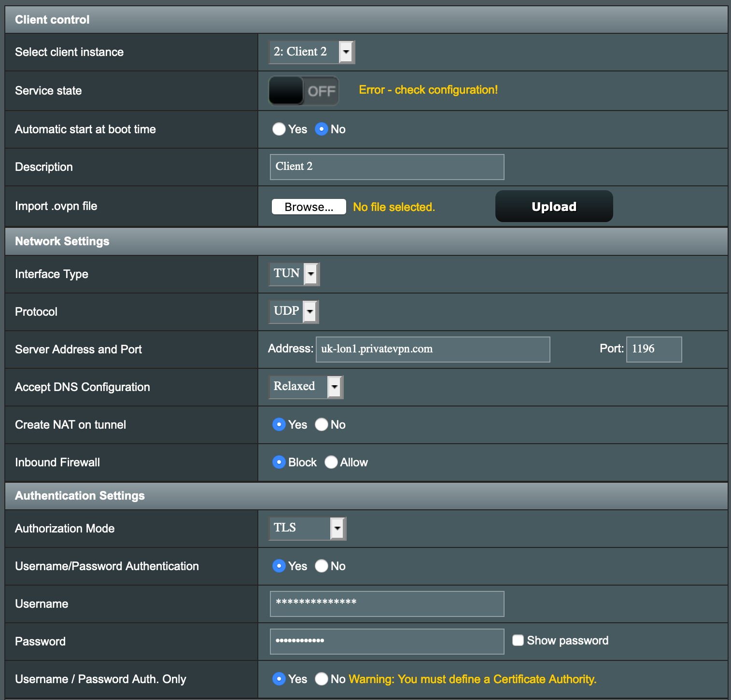731x700 pixels.
Task: Click the 'No file selected.' text
Action: (394, 207)
